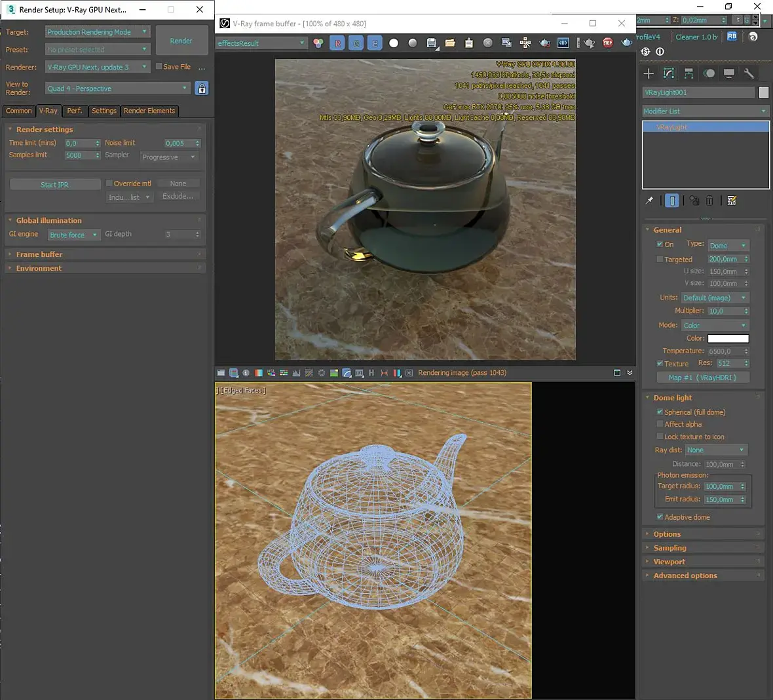Expand the Frame buffer rollout
773x700 pixels.
(x=39, y=254)
